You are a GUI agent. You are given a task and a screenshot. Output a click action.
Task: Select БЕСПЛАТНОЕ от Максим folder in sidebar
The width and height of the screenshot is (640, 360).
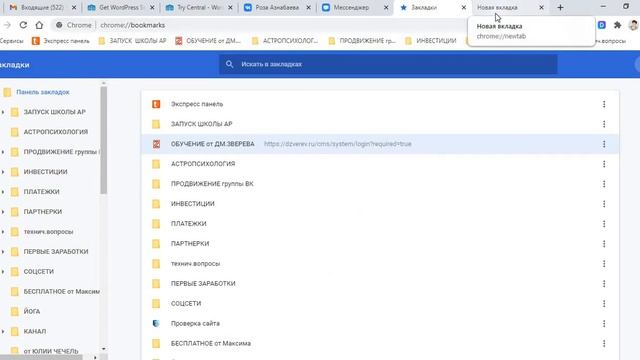[x=62, y=291]
